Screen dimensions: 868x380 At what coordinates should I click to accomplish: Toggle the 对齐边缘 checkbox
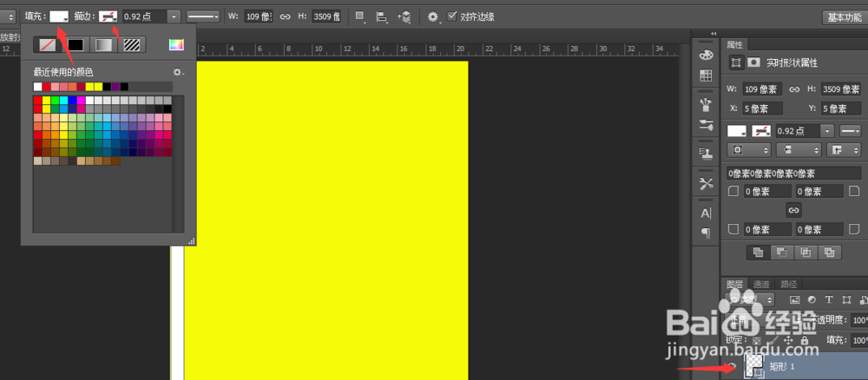(x=451, y=16)
